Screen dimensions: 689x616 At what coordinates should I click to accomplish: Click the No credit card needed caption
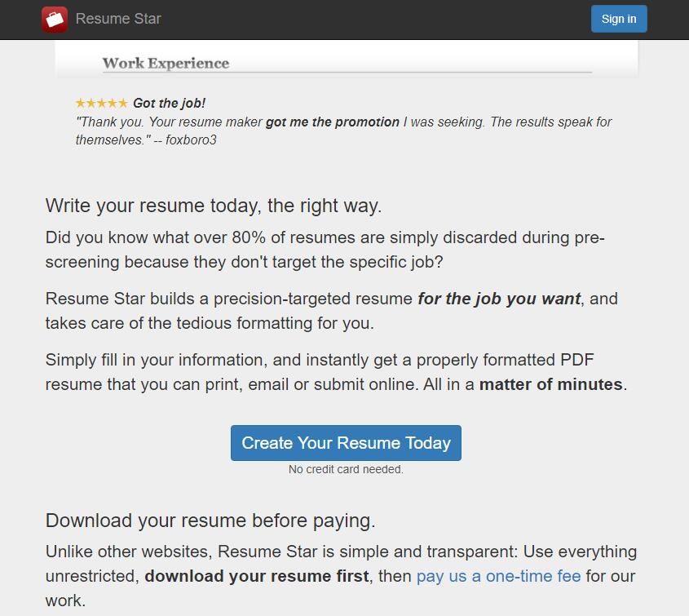[x=345, y=469]
